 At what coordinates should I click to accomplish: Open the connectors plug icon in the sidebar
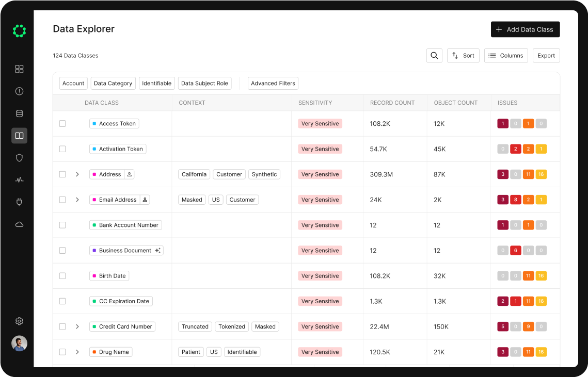pyautogui.click(x=19, y=202)
